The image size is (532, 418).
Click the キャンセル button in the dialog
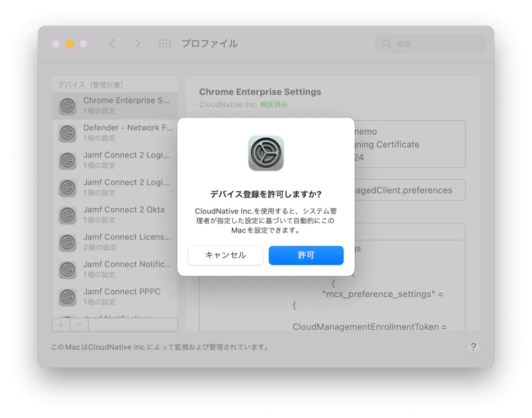226,255
